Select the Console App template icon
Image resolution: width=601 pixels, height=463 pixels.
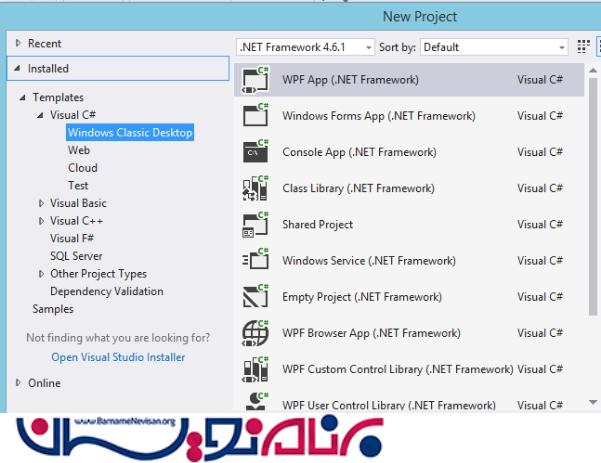click(x=256, y=152)
